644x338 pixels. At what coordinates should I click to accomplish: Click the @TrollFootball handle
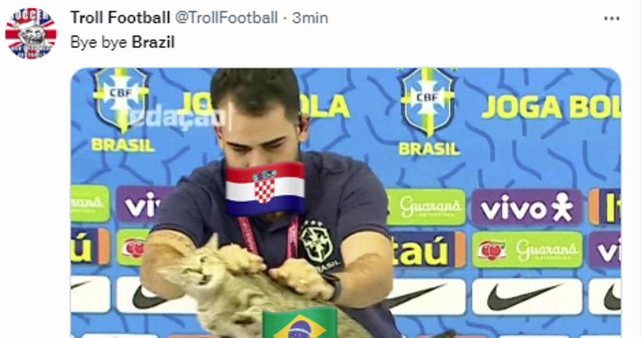tap(226, 18)
